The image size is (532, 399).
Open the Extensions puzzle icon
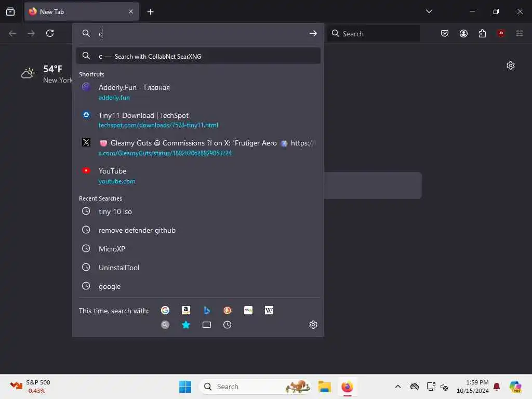tap(482, 33)
